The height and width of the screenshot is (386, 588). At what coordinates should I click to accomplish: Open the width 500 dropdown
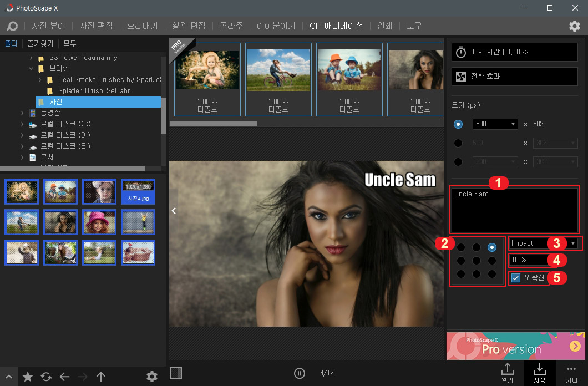click(x=495, y=124)
